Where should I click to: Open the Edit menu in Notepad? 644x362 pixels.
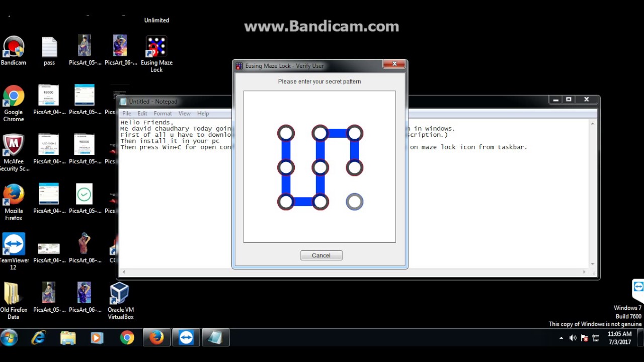(142, 114)
